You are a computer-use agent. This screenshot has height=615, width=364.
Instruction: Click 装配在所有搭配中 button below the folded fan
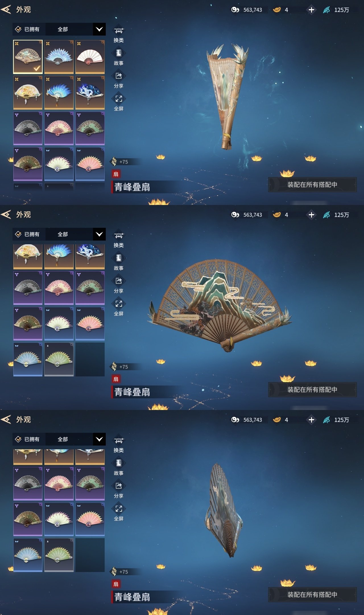[x=312, y=184]
